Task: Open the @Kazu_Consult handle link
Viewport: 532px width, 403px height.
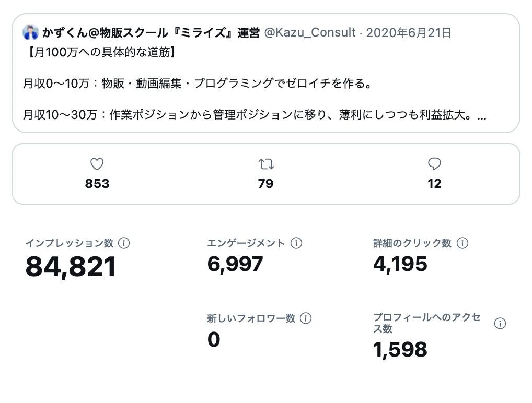Action: click(310, 32)
